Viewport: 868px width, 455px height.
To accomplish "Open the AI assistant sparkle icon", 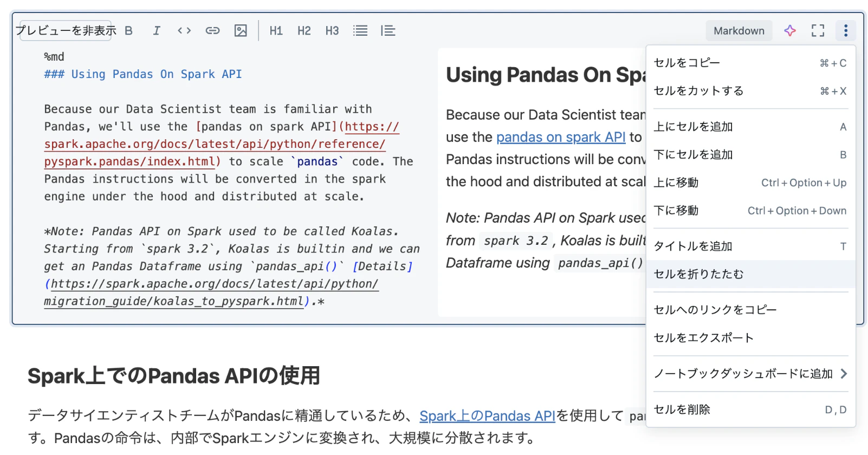I will point(790,31).
